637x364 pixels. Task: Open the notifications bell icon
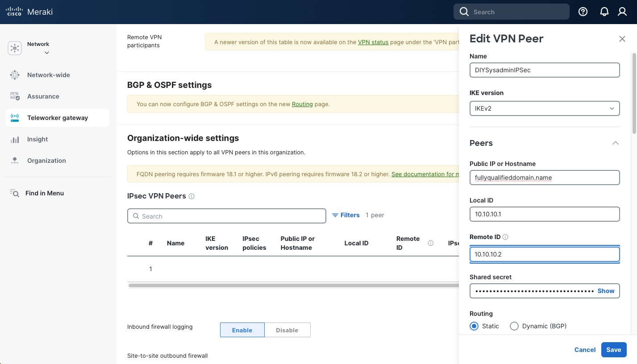click(604, 12)
